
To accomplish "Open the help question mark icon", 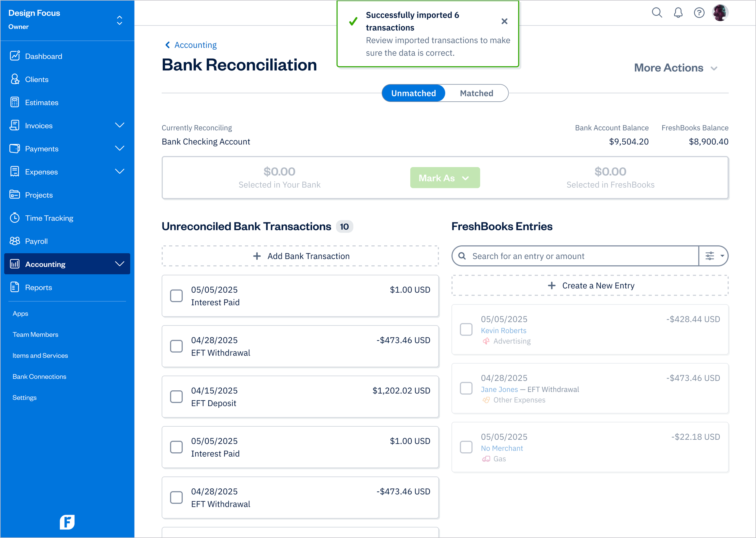I will point(699,13).
